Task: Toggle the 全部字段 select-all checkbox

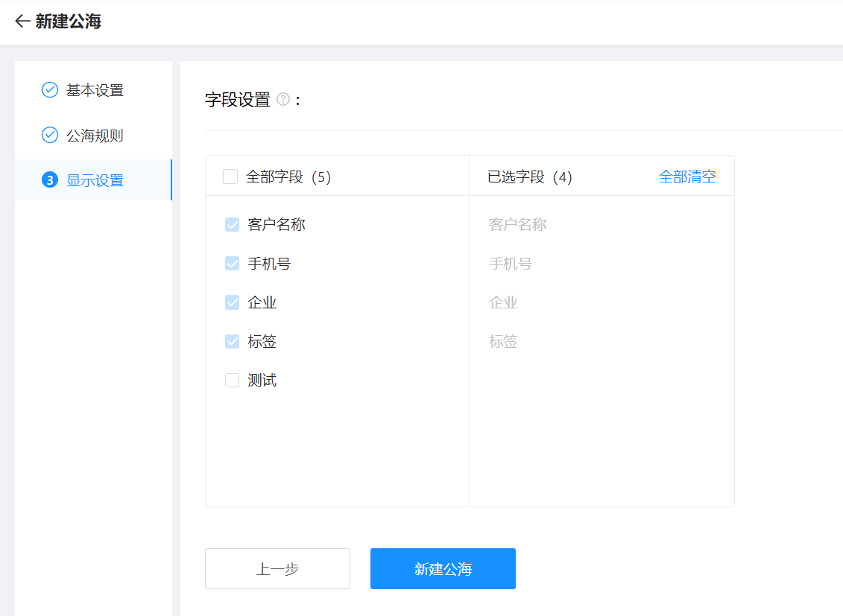Action: 230,177
